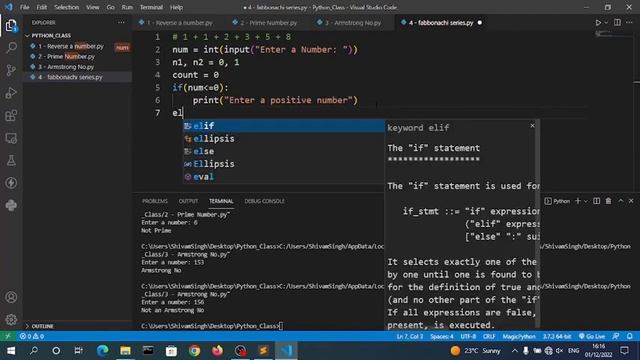Open the Explorer view in activity bar

(x=11, y=26)
